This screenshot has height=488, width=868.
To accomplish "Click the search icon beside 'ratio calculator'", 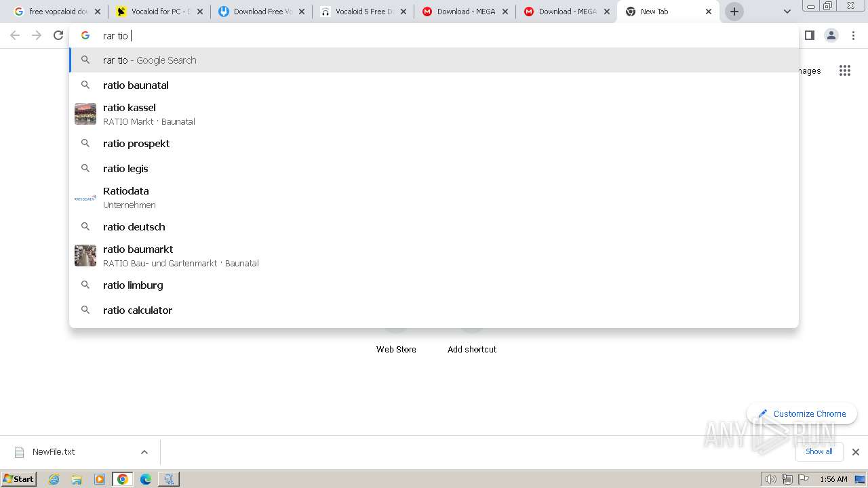I will 85,310.
